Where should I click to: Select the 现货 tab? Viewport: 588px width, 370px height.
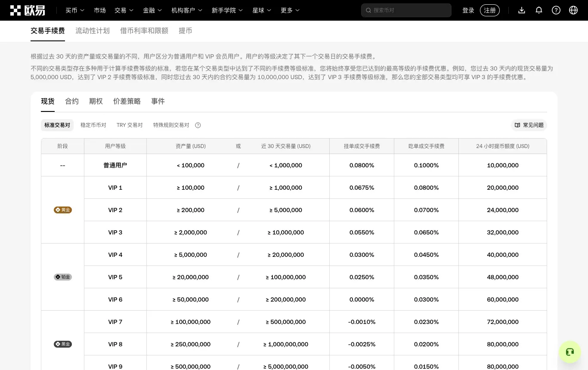coord(48,102)
